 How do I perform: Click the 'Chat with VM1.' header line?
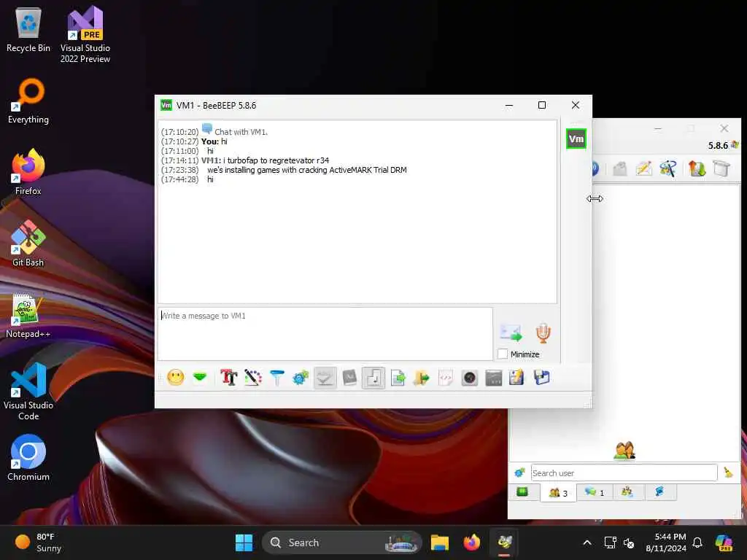(241, 132)
